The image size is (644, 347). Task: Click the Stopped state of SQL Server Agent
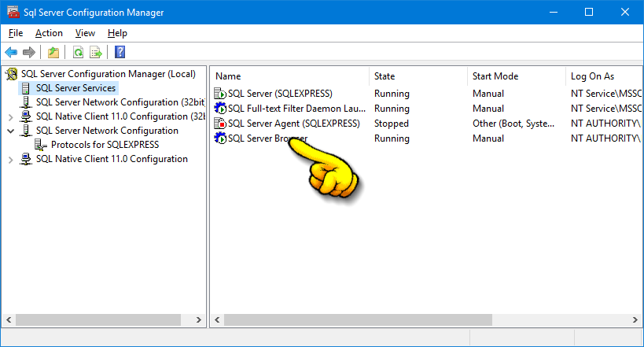pos(392,124)
